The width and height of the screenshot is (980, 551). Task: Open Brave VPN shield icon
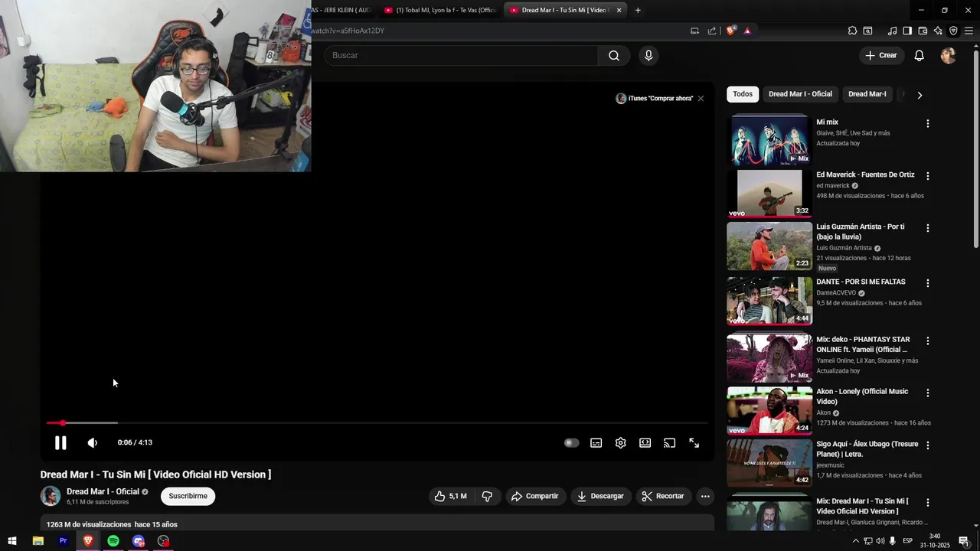tap(953, 31)
